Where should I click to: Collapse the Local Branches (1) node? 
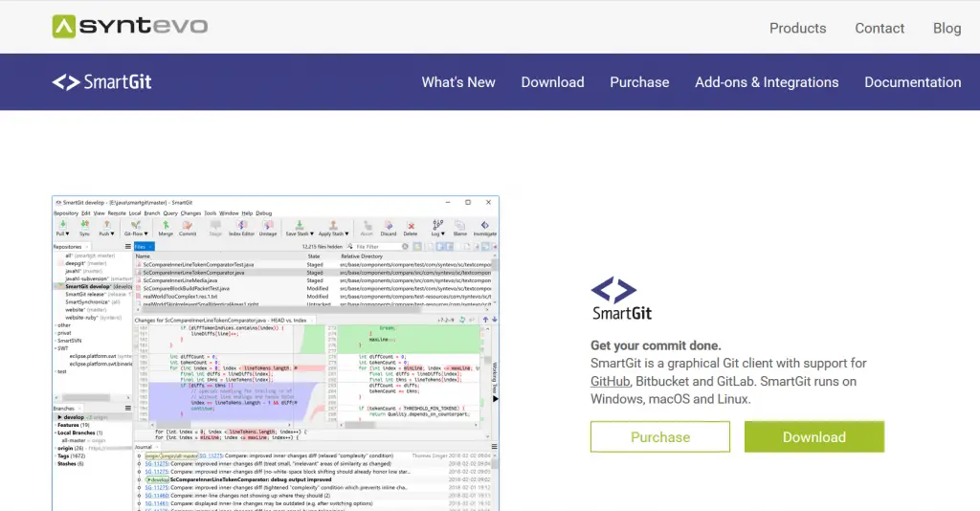click(x=55, y=433)
